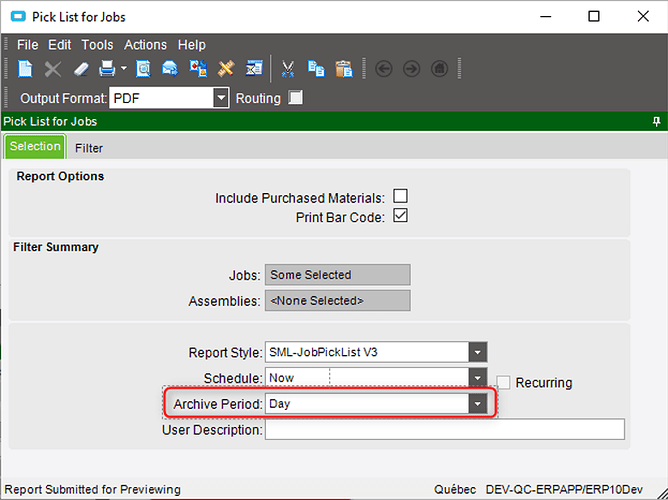
Task: Click the 'Québec' status bar entry
Action: pyautogui.click(x=455, y=489)
